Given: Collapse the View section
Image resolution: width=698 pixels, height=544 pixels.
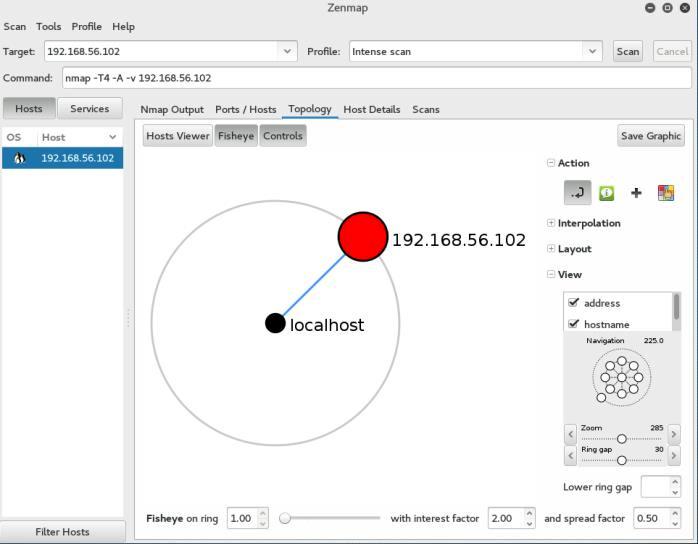Looking at the screenshot, I should (x=551, y=274).
